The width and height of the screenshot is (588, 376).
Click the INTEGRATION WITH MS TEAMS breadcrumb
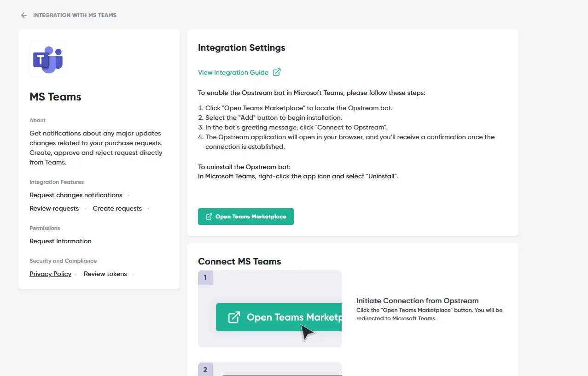[75, 15]
